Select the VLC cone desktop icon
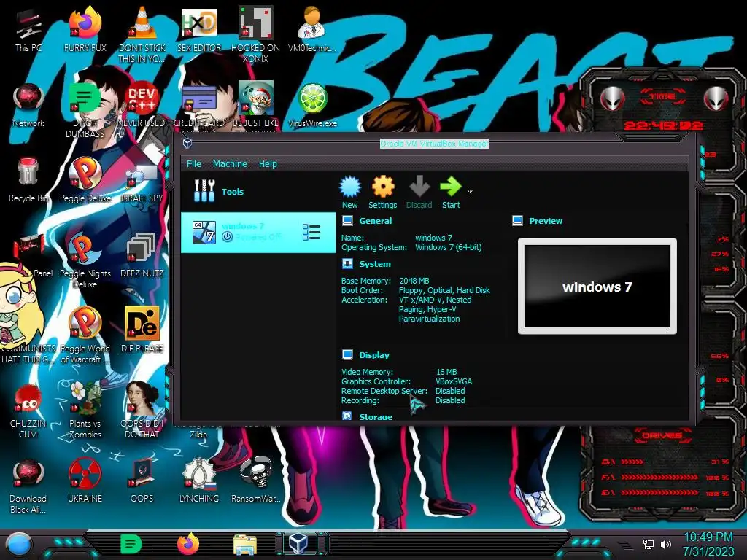This screenshot has height=560, width=747. tap(142, 35)
